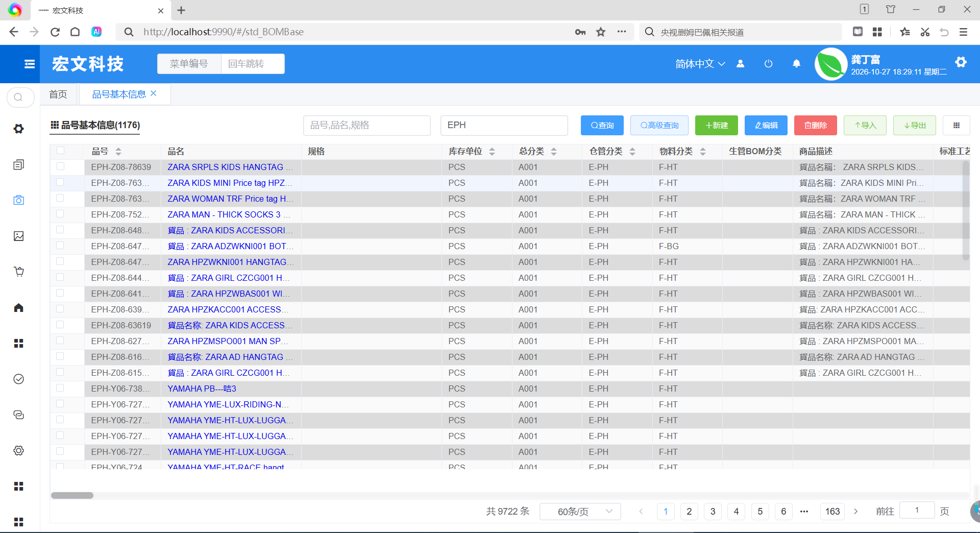Open the sidebar picture icon module
The image size is (980, 533).
coord(19,236)
